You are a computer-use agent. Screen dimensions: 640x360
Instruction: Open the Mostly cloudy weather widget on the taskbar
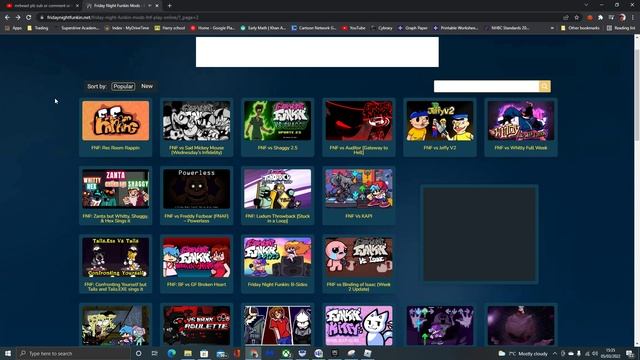click(523, 353)
